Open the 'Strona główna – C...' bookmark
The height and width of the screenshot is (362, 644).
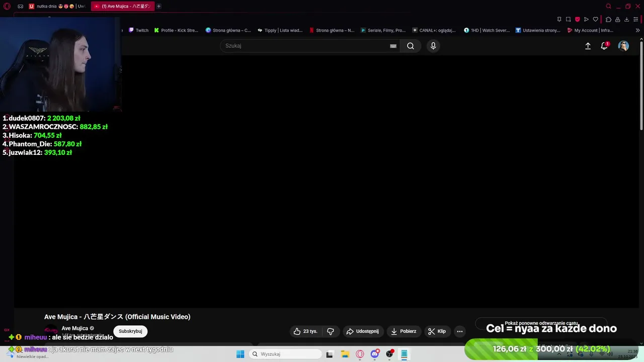point(228,30)
